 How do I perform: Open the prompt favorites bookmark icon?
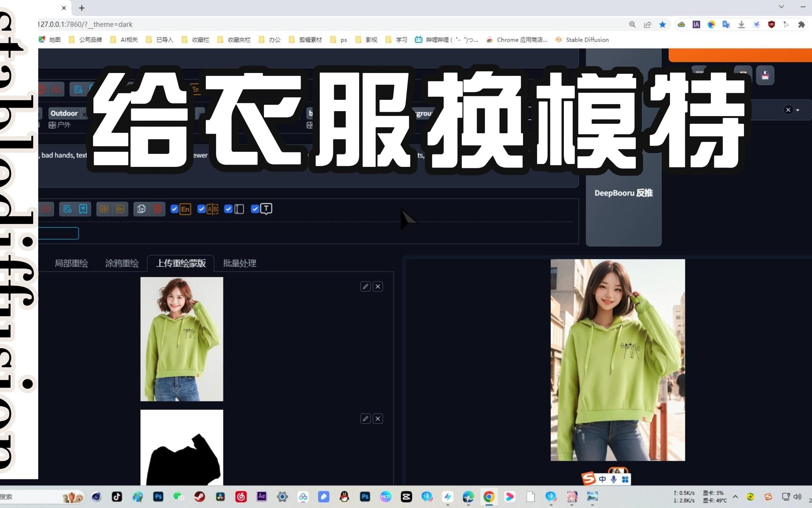pyautogui.click(x=84, y=209)
